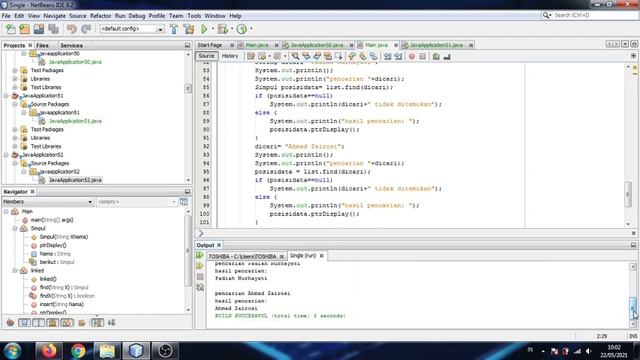Open the Run Project arrow dropdown

point(212,29)
